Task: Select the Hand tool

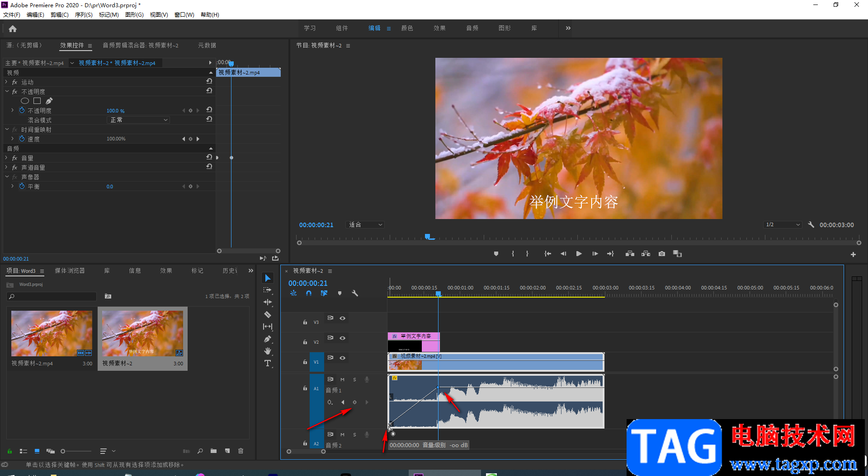Action: click(268, 351)
